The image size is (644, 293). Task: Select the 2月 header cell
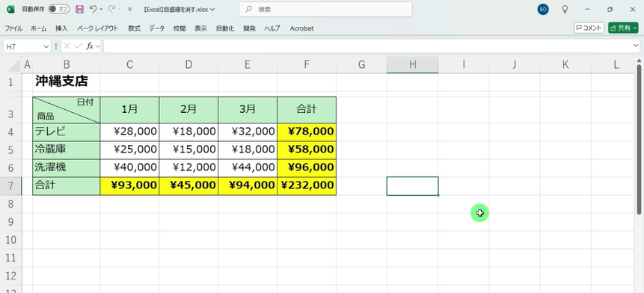coord(188,110)
